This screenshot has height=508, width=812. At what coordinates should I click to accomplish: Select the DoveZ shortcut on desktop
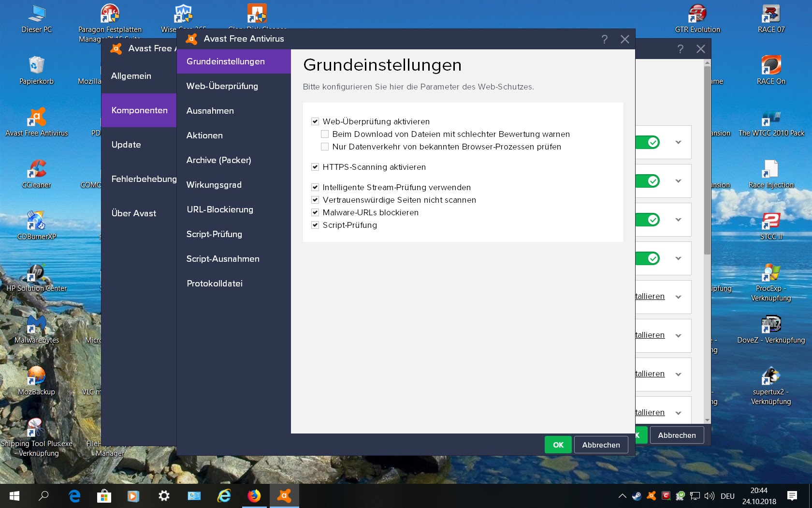point(771,329)
